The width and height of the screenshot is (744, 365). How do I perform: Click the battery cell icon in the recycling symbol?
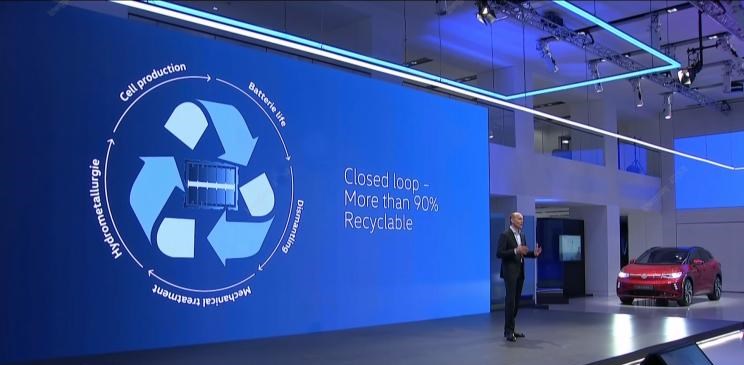[x=211, y=185]
